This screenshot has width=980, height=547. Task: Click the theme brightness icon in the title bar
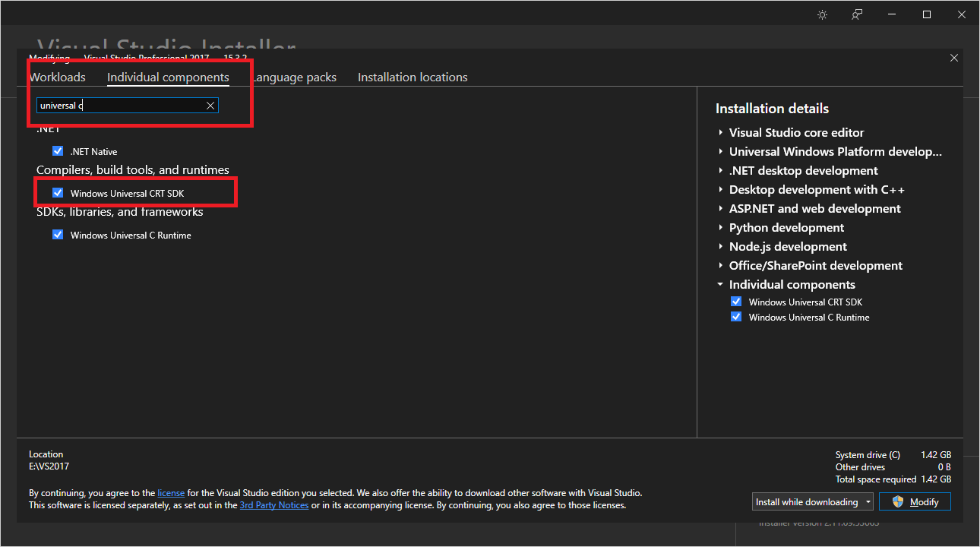pyautogui.click(x=822, y=14)
